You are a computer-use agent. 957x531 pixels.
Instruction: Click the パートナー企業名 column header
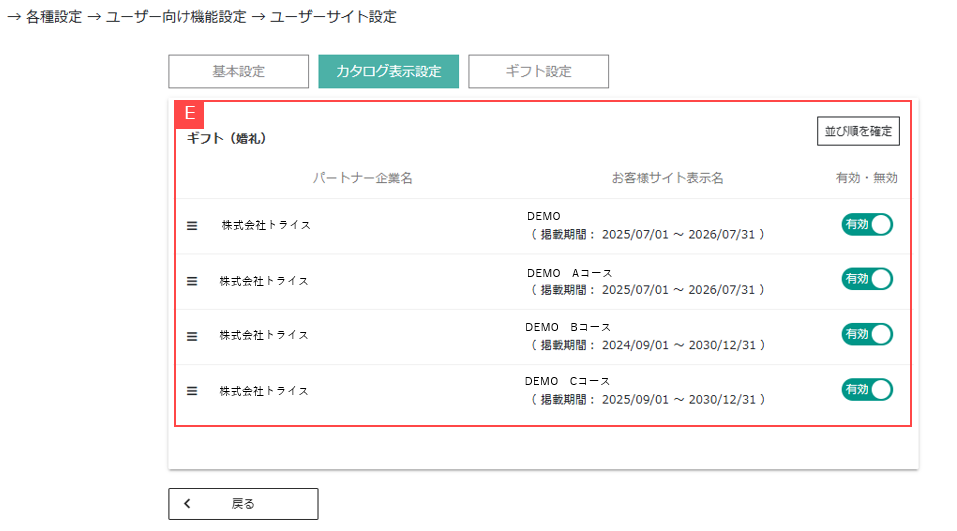click(x=362, y=178)
